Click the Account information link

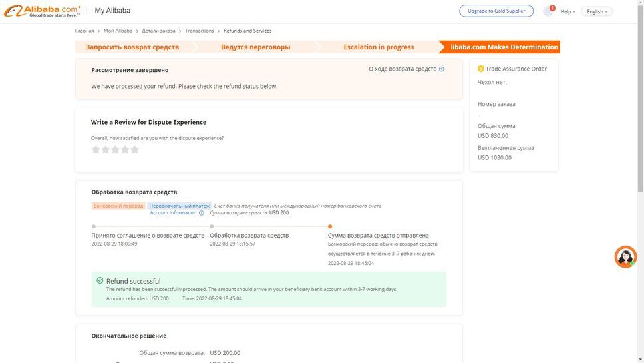[173, 213]
